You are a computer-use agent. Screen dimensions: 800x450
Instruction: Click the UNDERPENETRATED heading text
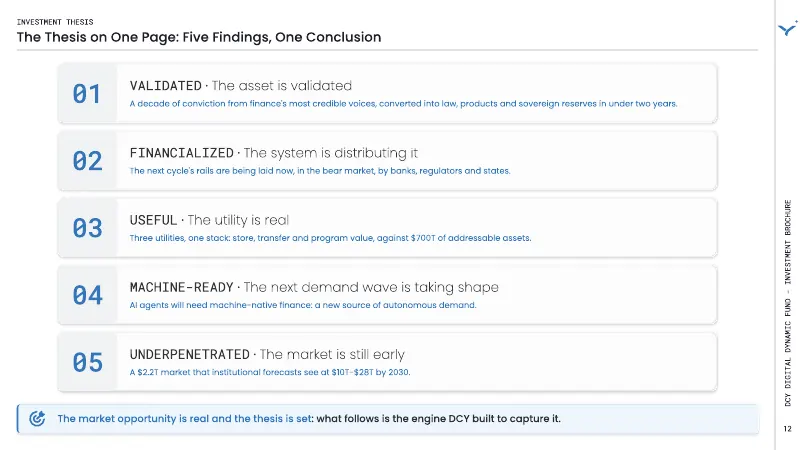(189, 354)
